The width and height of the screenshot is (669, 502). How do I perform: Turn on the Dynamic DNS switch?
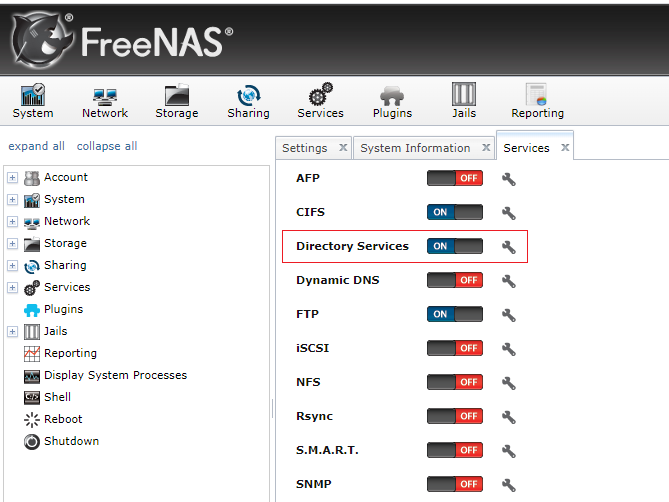(455, 280)
